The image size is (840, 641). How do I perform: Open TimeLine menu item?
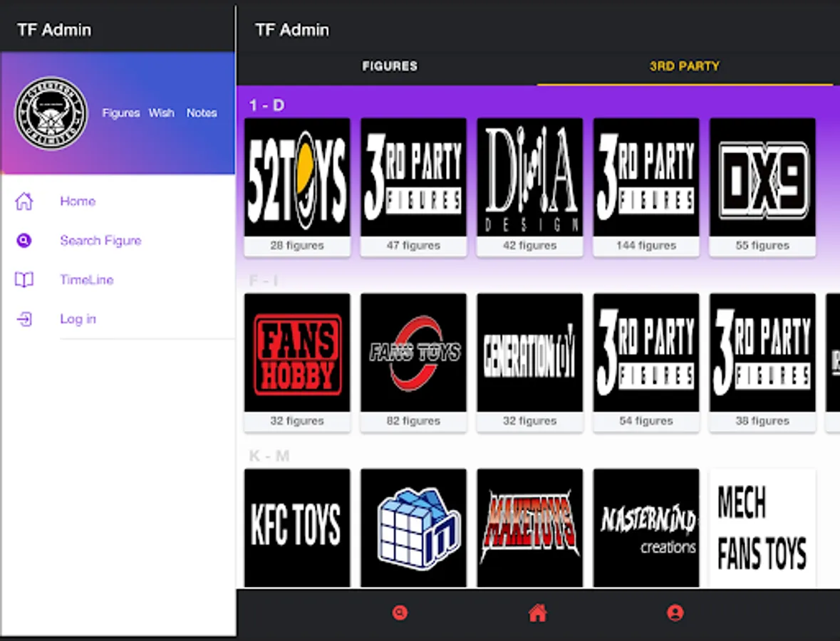click(x=87, y=279)
